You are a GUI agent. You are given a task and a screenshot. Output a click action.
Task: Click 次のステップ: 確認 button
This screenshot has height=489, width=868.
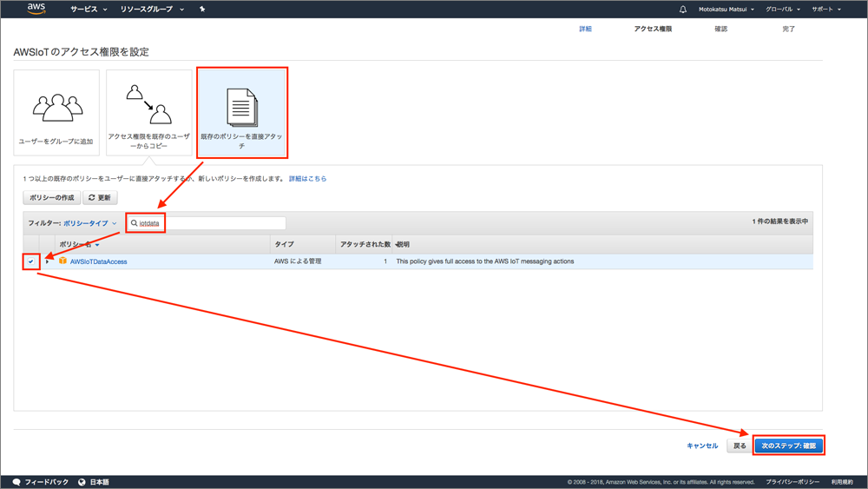[789, 446]
